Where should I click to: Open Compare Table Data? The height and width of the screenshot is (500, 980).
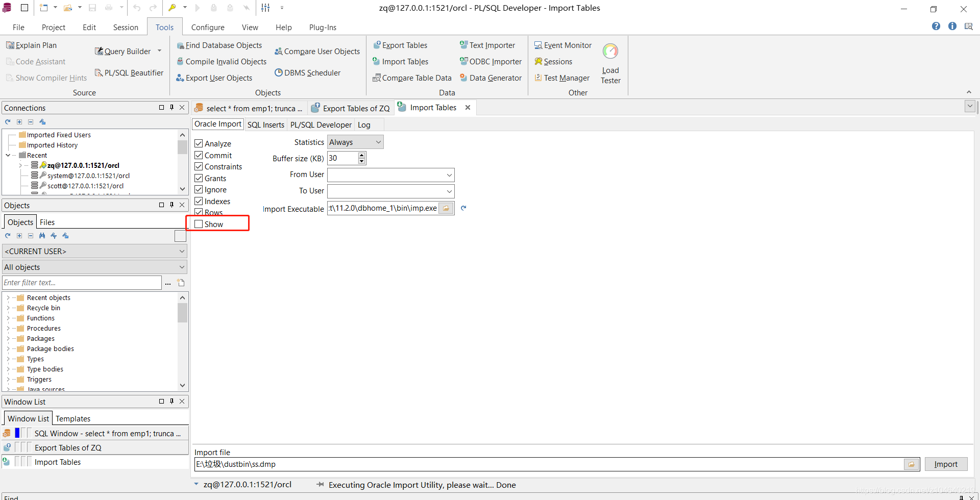pos(412,78)
